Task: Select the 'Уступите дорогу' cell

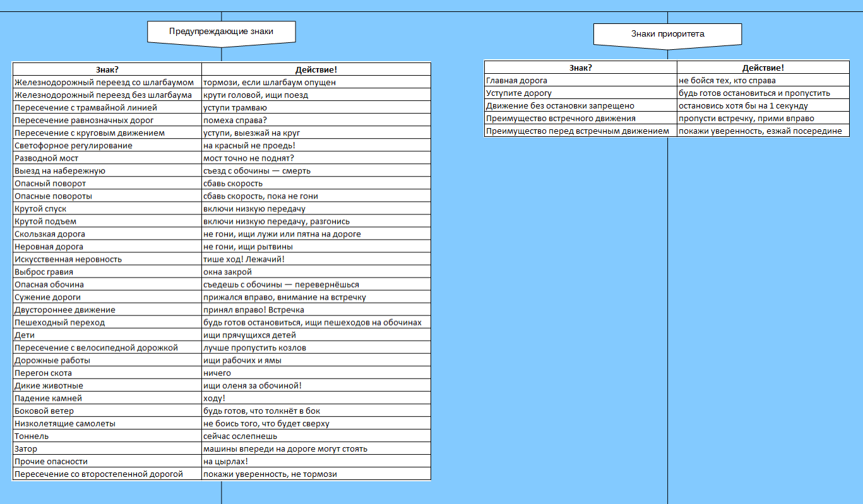Action: [x=581, y=93]
